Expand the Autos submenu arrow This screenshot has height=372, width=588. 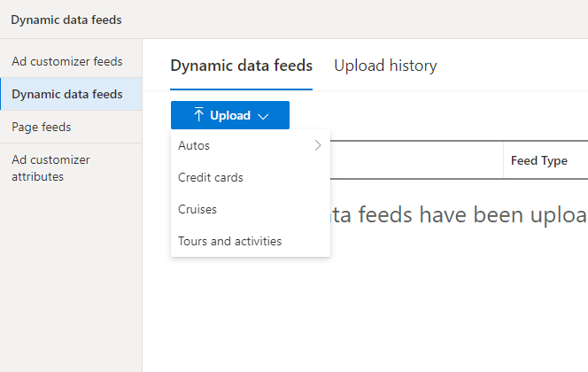point(318,145)
